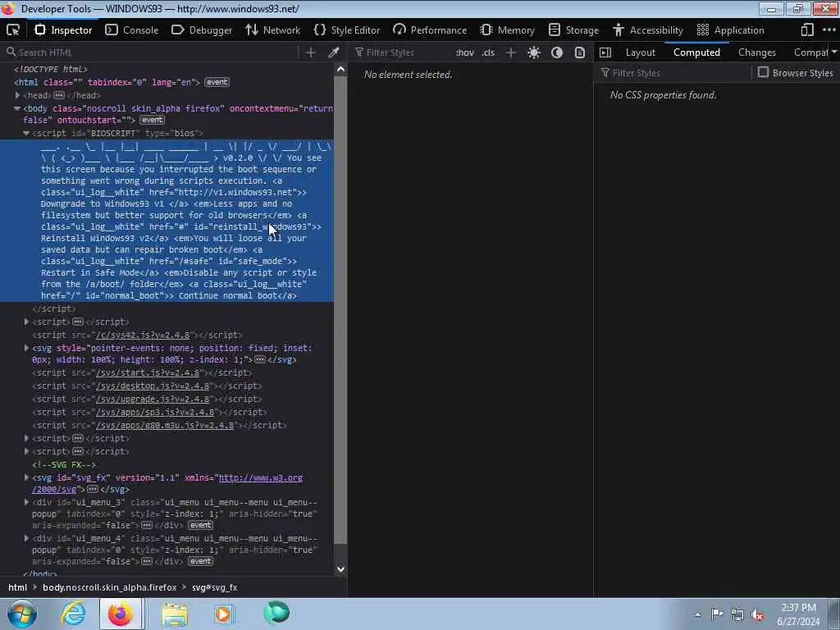Open the /sys/apps/sp3.js link
Screen dimensions: 840x630
tap(155, 412)
